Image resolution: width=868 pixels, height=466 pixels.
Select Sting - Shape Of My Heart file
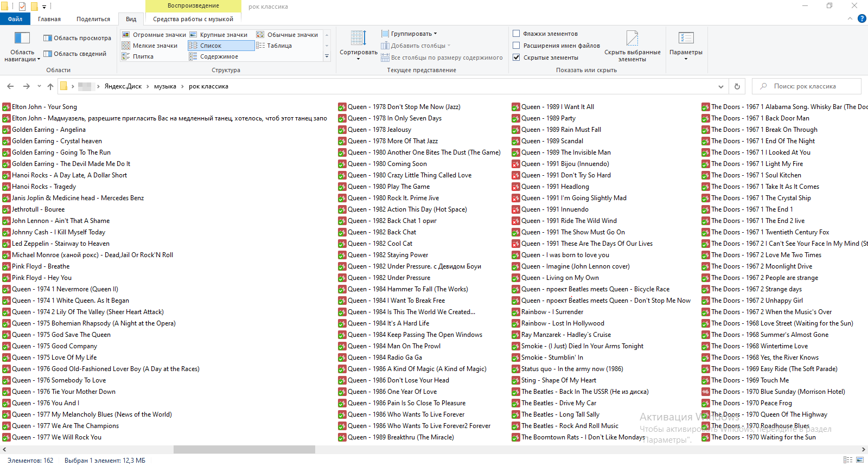(x=554, y=380)
